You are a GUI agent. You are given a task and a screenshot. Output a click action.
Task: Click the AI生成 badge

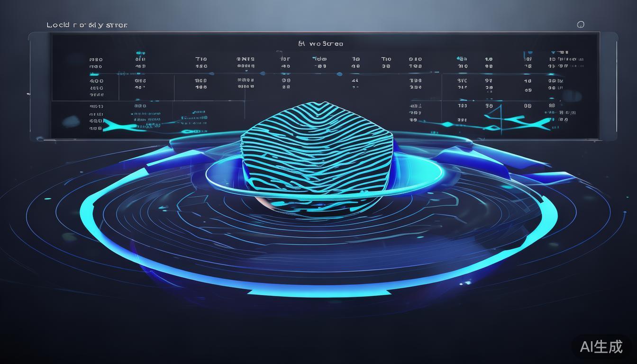(601, 346)
